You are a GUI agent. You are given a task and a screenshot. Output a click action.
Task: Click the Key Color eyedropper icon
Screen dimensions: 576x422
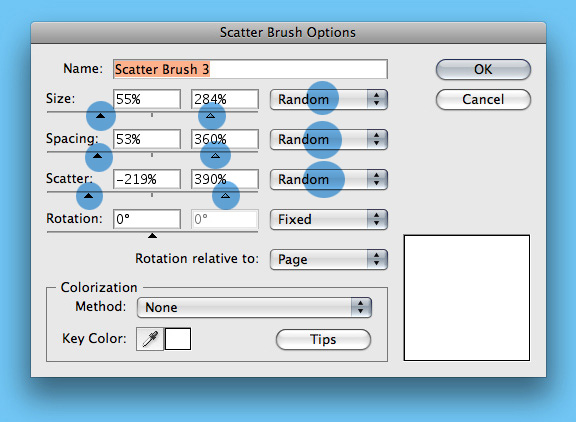click(150, 339)
